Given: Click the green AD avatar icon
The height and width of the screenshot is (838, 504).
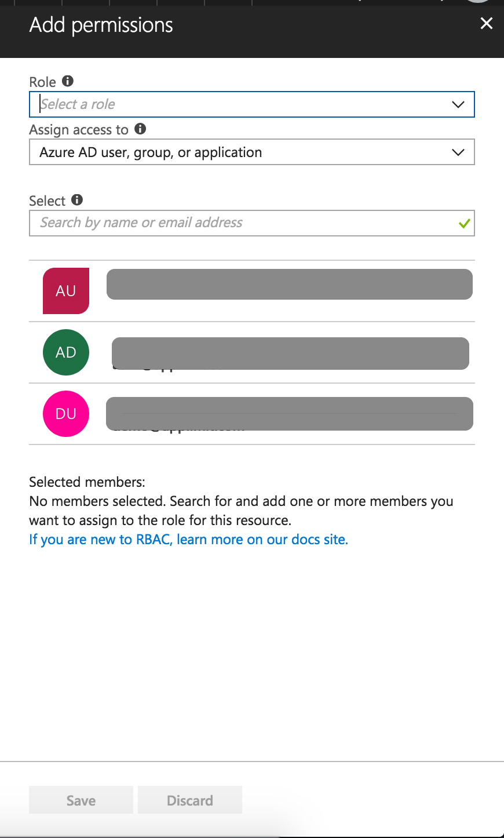Looking at the screenshot, I should pos(66,352).
